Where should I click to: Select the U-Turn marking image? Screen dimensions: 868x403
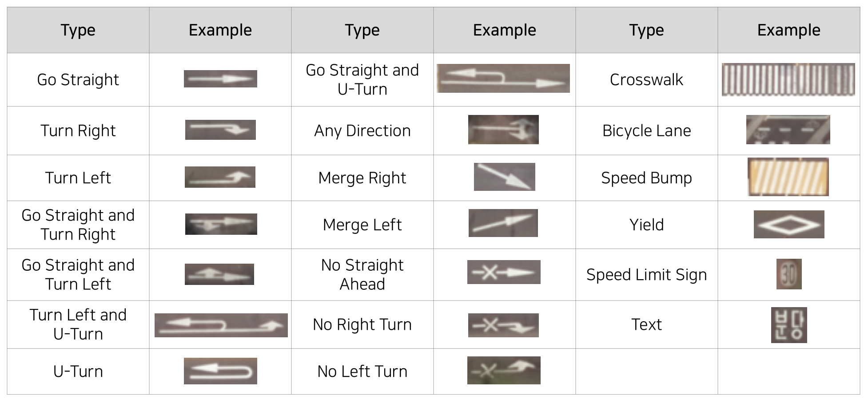[220, 371]
